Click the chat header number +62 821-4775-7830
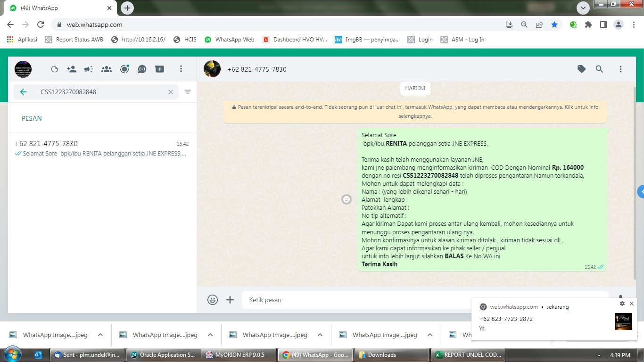 [257, 69]
